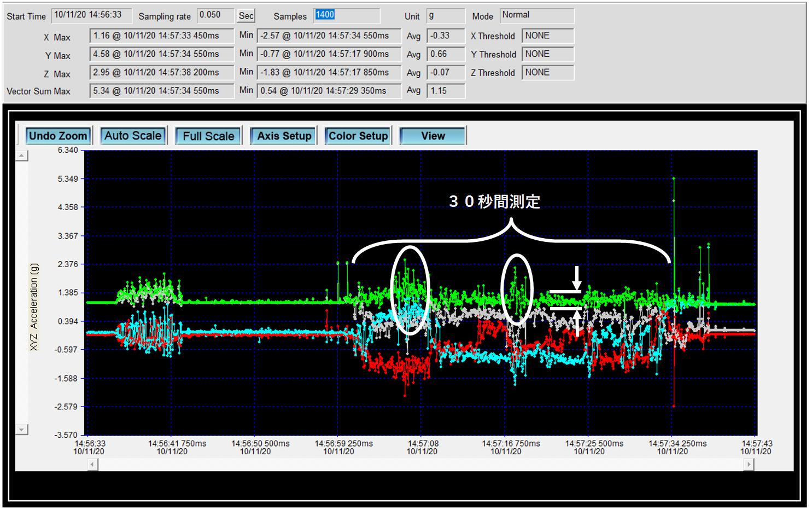Viewport: 812px width, 509px height.
Task: Click the Y Avg value 0.66
Action: tap(446, 54)
